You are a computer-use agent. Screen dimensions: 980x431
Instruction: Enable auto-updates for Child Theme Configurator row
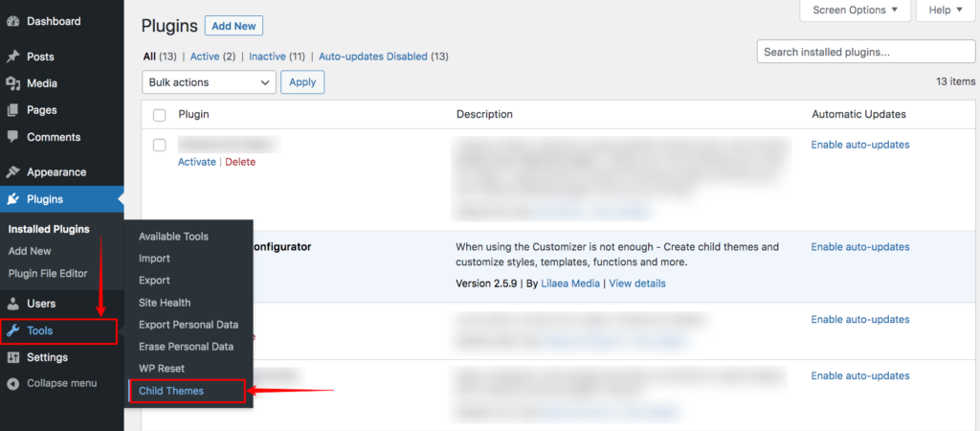(x=860, y=247)
